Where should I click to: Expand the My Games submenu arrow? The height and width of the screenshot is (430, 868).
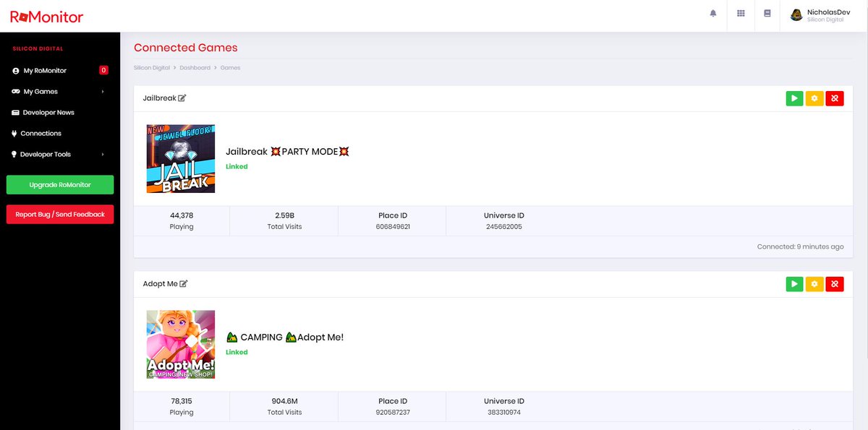tap(103, 92)
